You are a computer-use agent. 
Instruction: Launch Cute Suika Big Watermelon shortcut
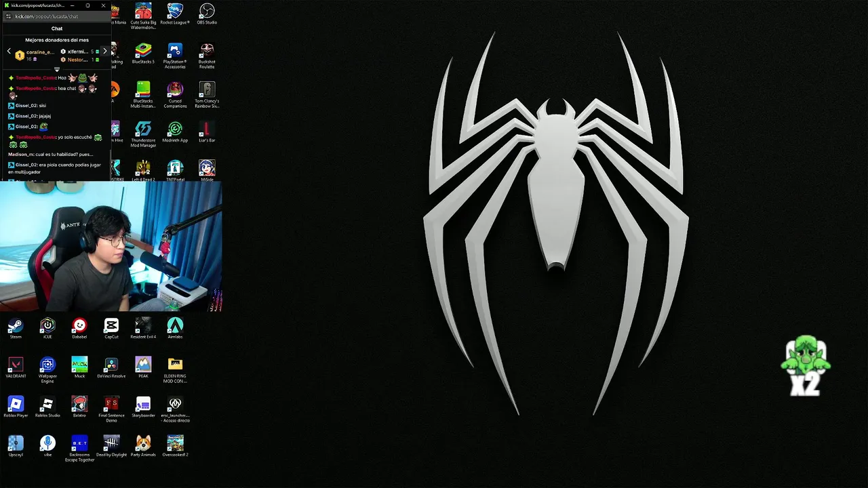[143, 16]
